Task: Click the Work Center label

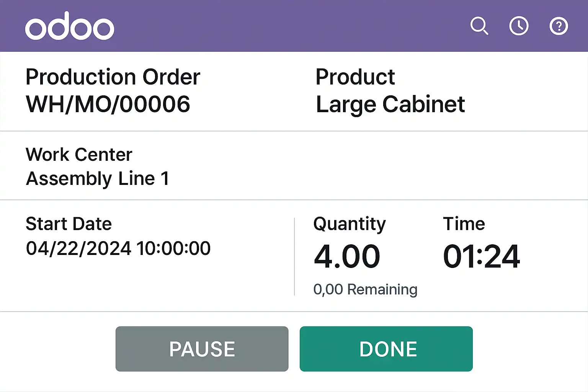Action: 79,155
